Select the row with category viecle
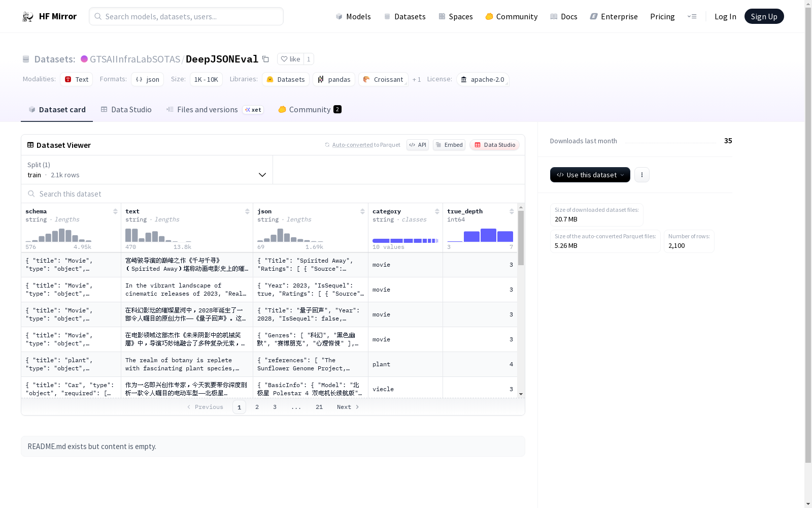The height and width of the screenshot is (508, 812). coord(269,388)
